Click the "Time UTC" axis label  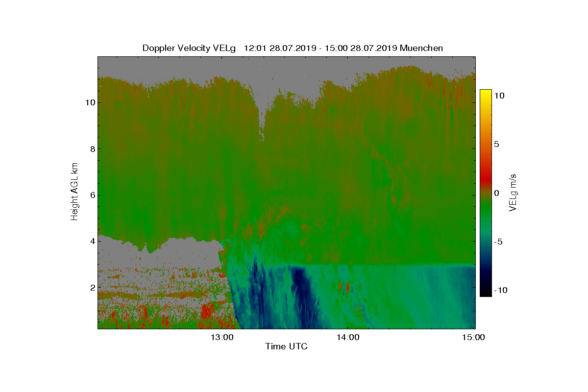pos(286,346)
